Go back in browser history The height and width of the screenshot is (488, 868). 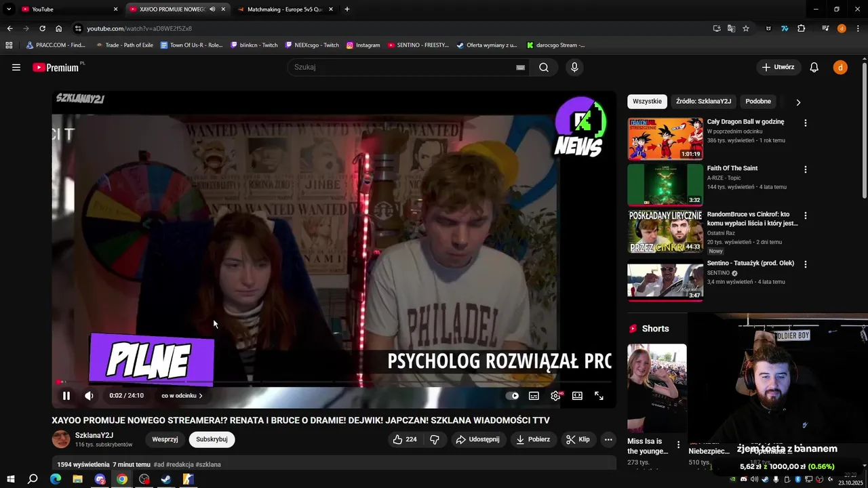pyautogui.click(x=9, y=28)
